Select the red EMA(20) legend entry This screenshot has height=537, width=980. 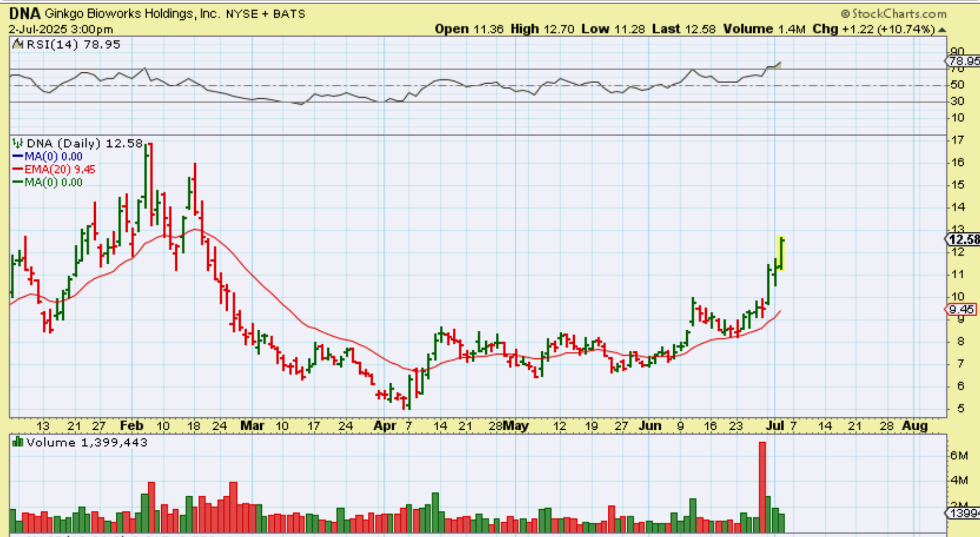53,170
